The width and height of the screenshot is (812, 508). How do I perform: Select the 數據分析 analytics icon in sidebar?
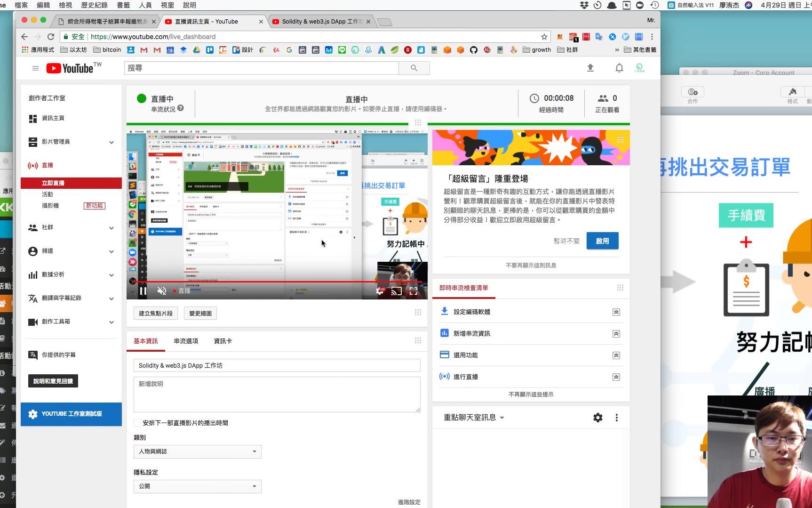33,274
